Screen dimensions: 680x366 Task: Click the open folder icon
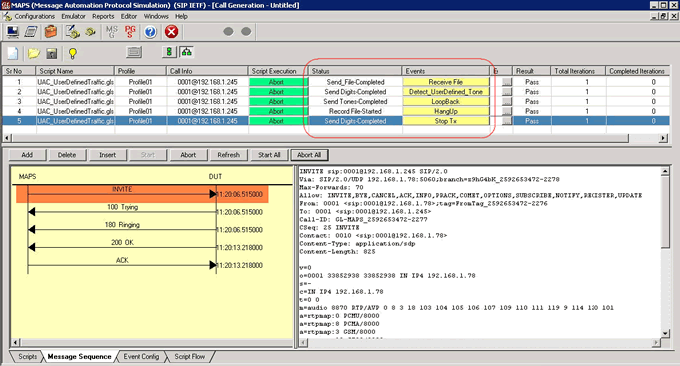33,53
